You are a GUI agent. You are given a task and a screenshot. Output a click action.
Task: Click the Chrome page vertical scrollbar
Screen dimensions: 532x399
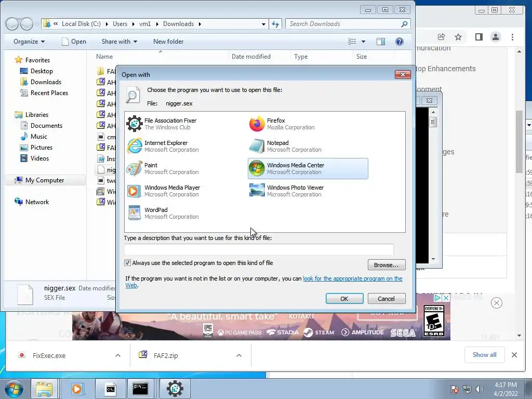click(x=519, y=142)
